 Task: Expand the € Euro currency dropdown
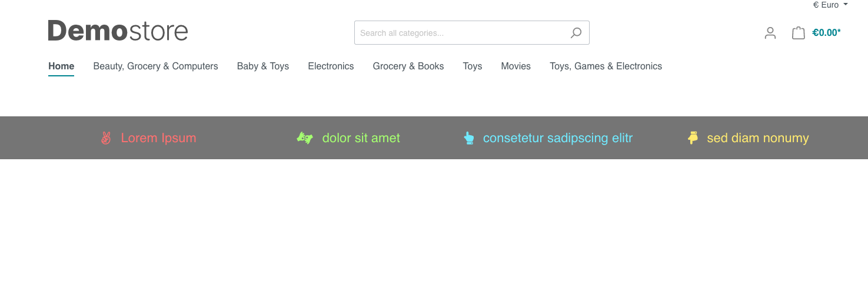click(x=830, y=5)
